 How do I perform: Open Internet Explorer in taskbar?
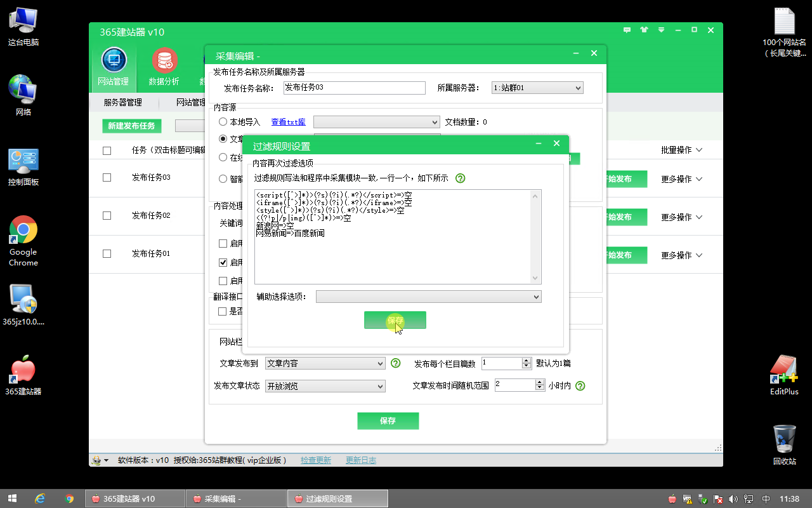[x=40, y=498]
